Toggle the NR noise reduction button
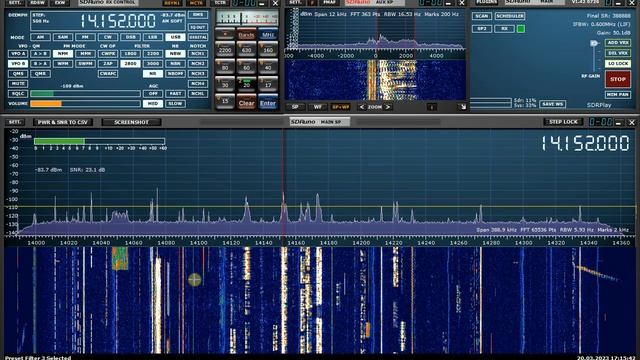Image resolution: width=640 pixels, height=360 pixels. tap(153, 74)
